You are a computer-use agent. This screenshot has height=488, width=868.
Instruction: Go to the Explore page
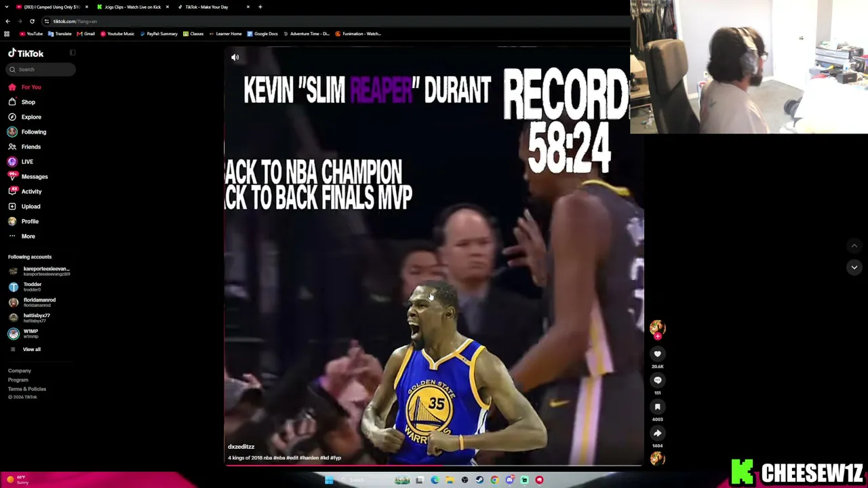24,117
